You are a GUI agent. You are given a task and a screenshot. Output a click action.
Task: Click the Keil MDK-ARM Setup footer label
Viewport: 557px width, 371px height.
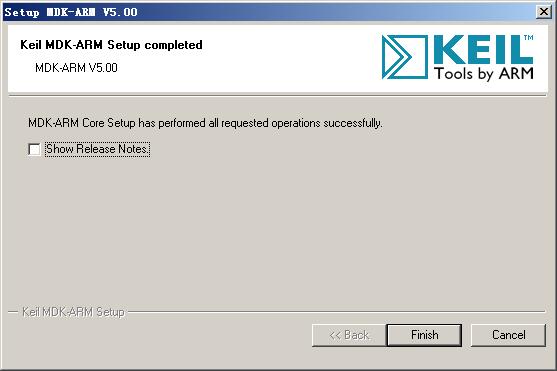(73, 312)
